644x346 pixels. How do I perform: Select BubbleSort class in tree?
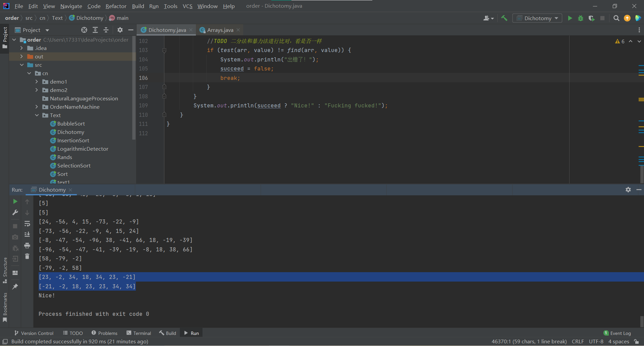[71, 123]
